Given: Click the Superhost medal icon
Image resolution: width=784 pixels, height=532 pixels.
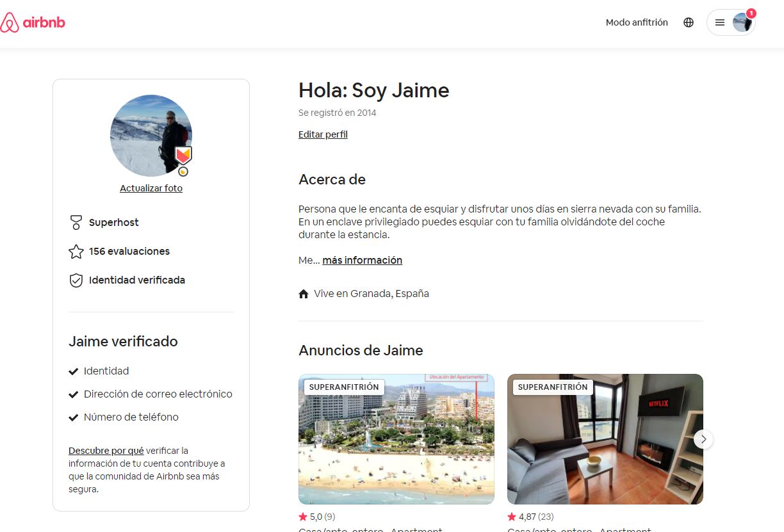Looking at the screenshot, I should point(76,223).
